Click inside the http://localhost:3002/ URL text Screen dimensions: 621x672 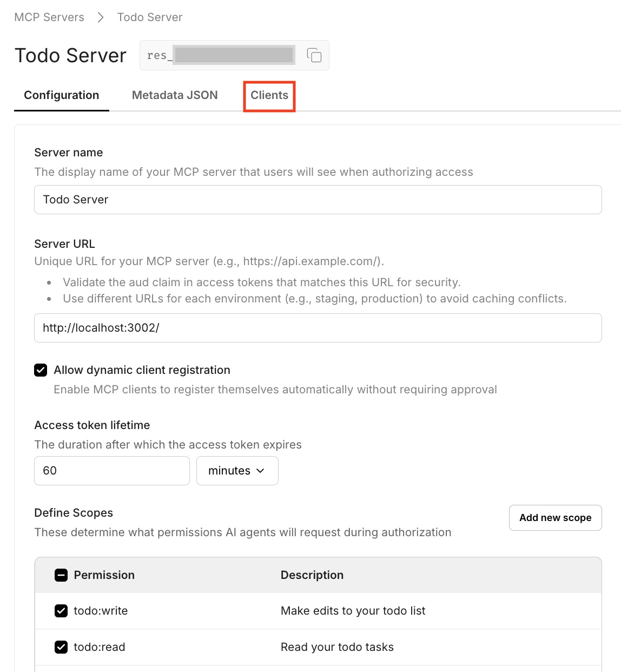101,328
